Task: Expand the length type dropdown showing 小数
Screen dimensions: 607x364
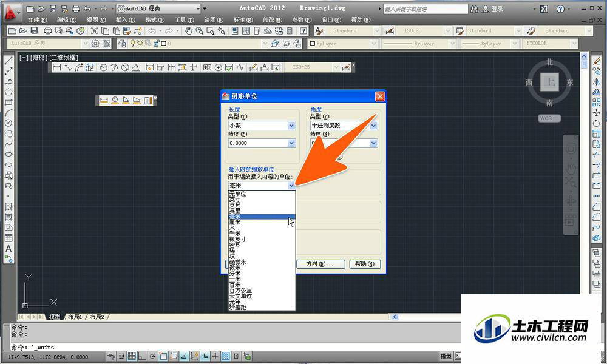Action: [x=291, y=126]
